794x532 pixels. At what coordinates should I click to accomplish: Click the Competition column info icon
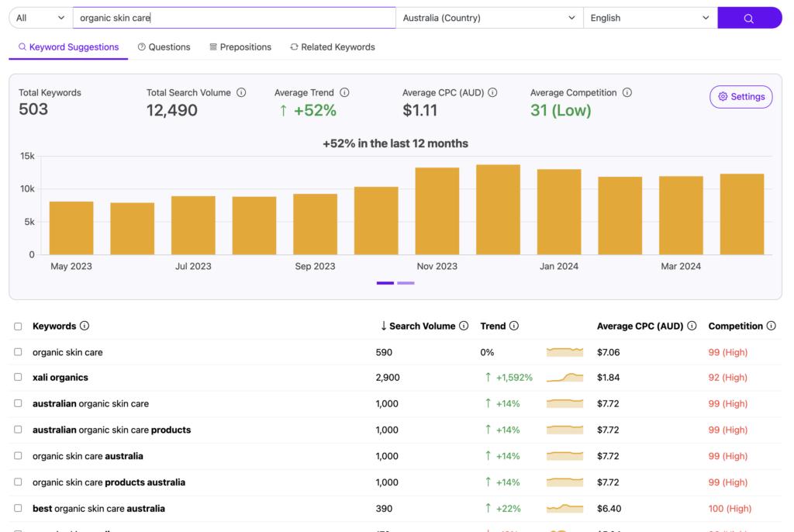point(771,326)
